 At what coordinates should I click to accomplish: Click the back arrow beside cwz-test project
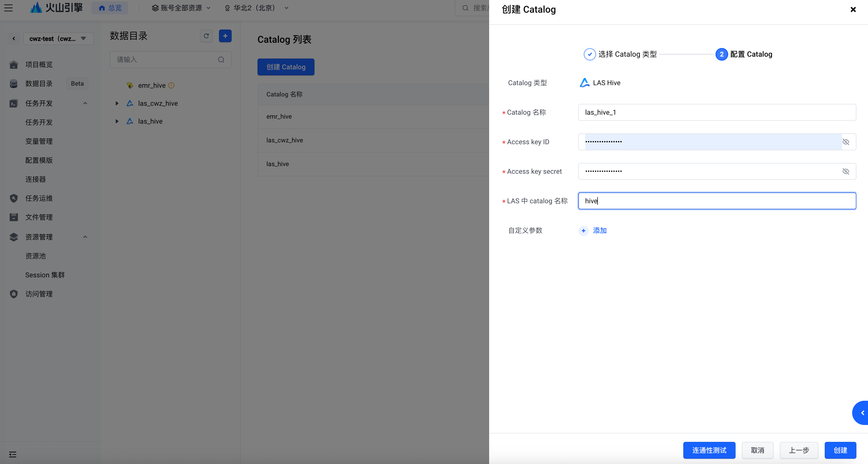(14, 39)
